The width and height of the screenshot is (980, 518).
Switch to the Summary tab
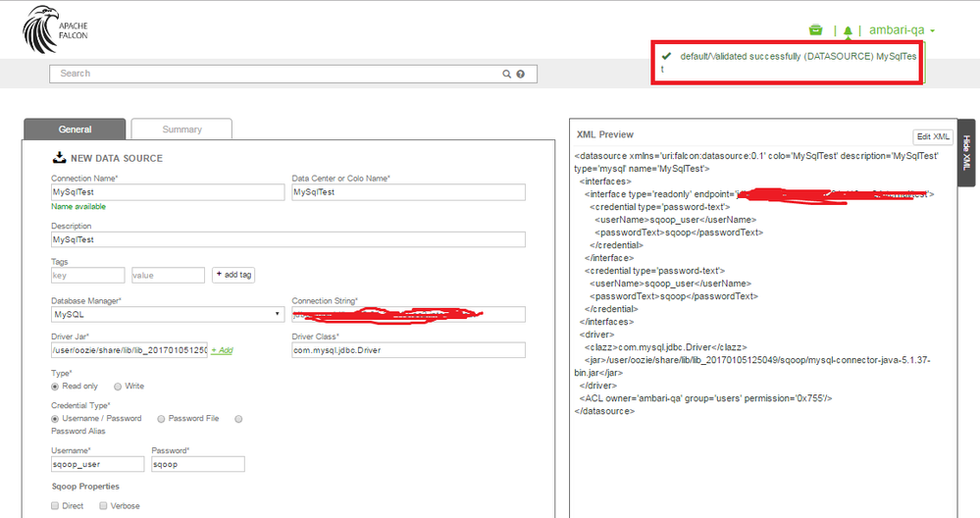pos(181,129)
